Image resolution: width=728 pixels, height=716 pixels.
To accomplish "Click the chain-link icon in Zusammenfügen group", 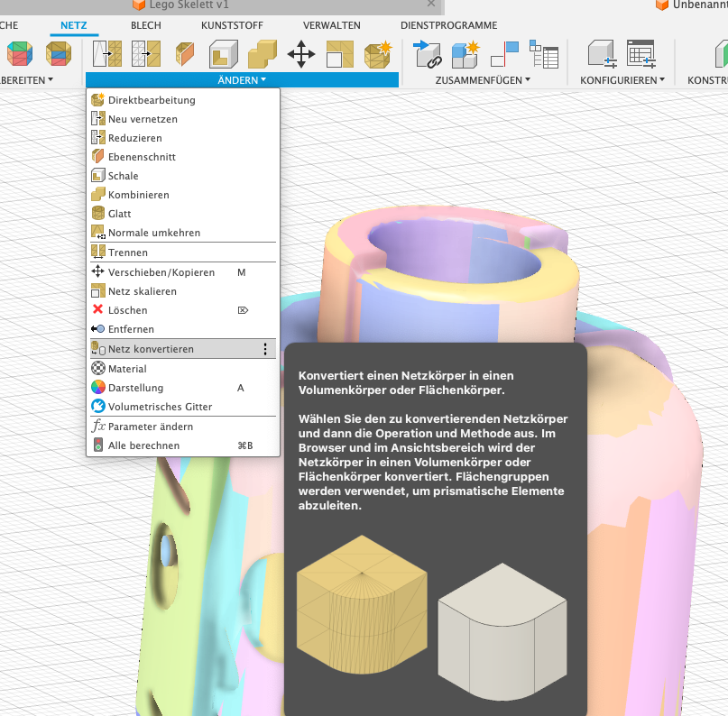I will point(426,54).
